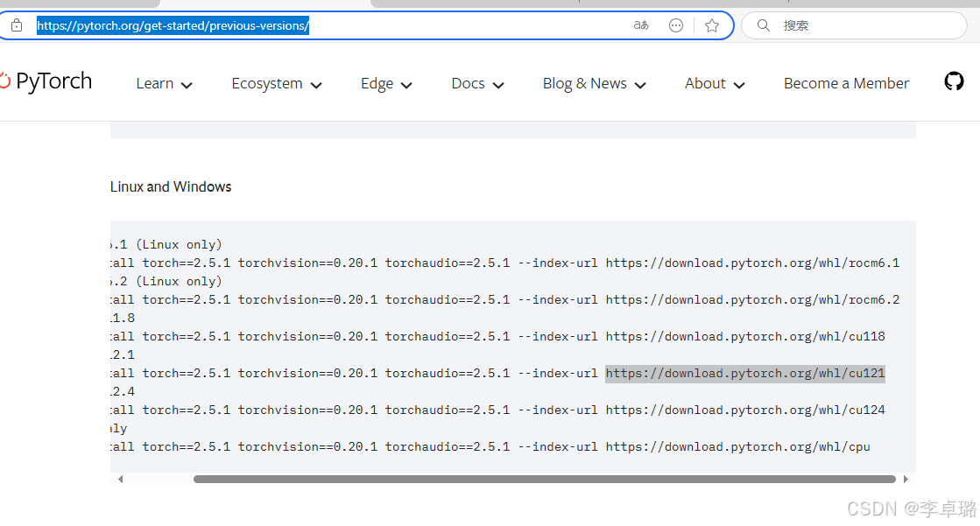The height and width of the screenshot is (526, 980).
Task: Open the GitHub icon link
Action: coord(954,82)
